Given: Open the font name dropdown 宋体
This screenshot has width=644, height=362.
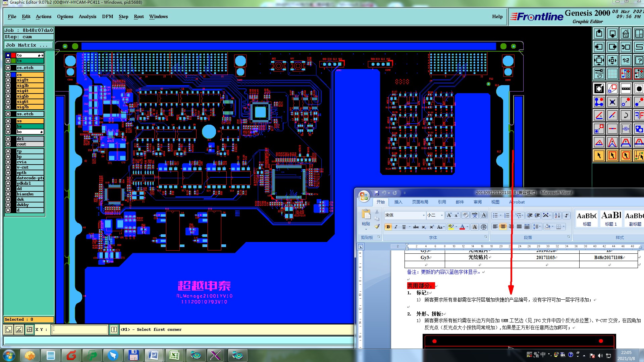Looking at the screenshot, I should [424, 216].
